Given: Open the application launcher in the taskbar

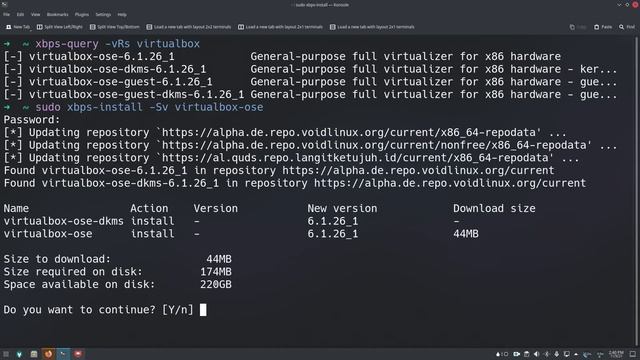Looking at the screenshot, I should coord(6,354).
